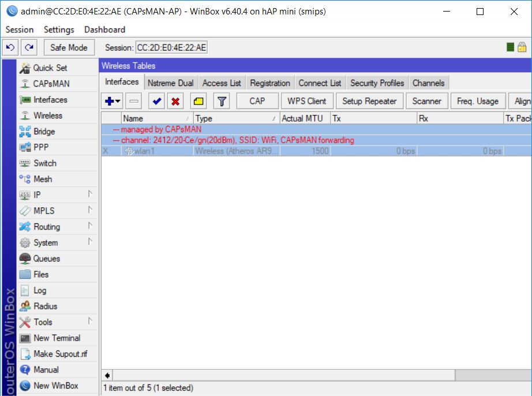532x396 pixels.
Task: Click the Redo arrow icon
Action: pyautogui.click(x=29, y=47)
